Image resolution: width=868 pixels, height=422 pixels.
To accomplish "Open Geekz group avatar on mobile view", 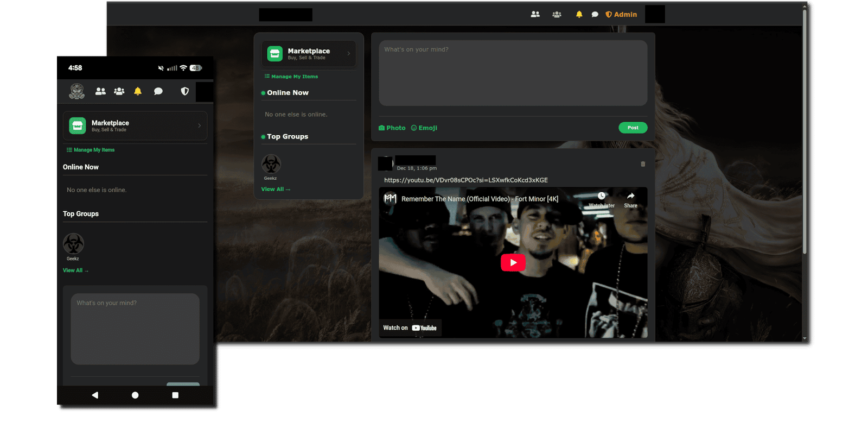I will 73,243.
